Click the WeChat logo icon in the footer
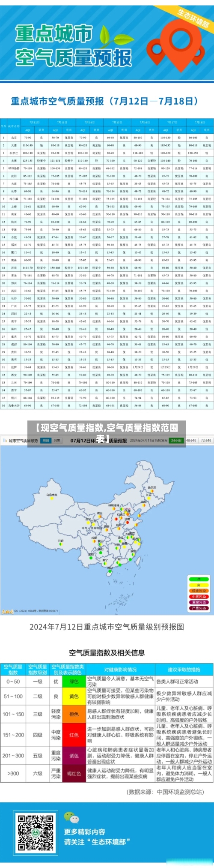 [x=71, y=817]
